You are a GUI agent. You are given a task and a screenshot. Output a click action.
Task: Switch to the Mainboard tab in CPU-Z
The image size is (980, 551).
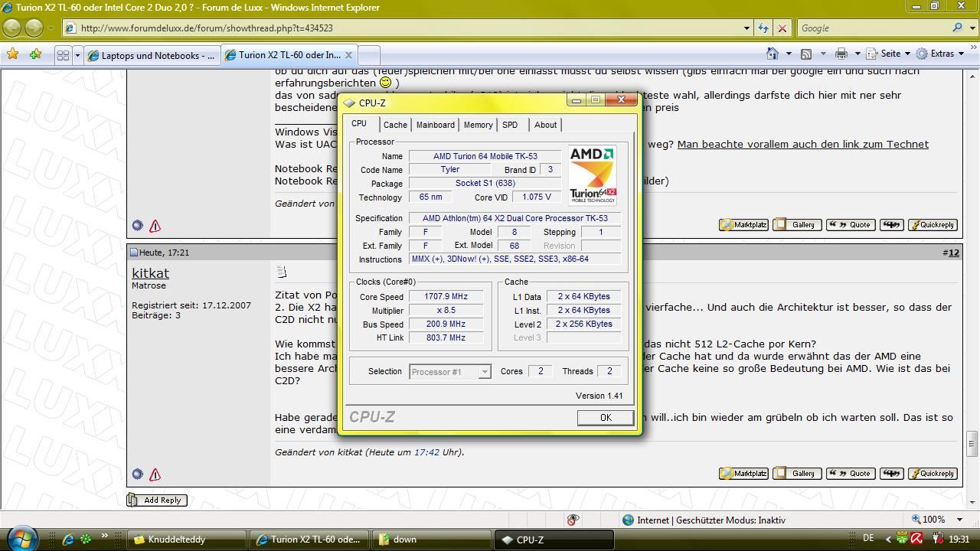click(x=435, y=125)
